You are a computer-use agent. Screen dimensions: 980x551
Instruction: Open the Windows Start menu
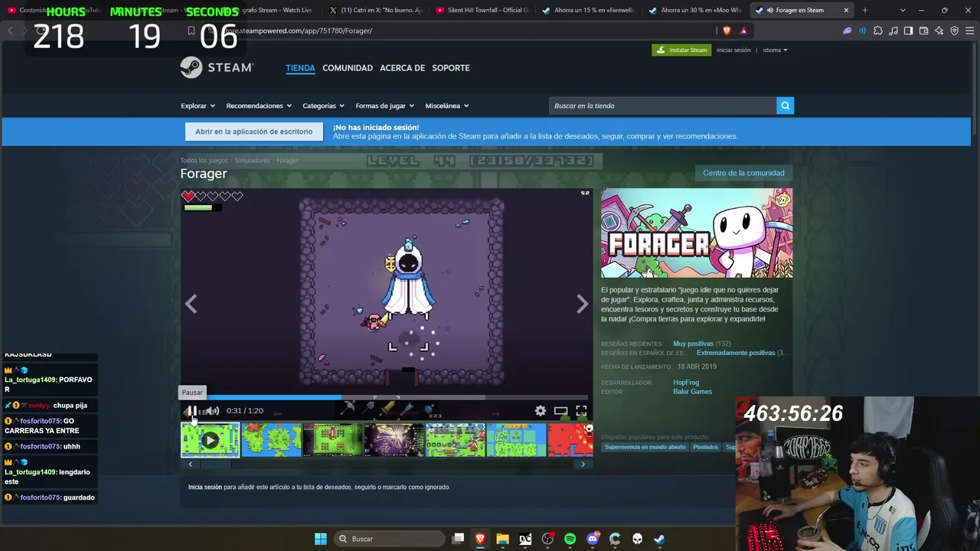pyautogui.click(x=321, y=539)
